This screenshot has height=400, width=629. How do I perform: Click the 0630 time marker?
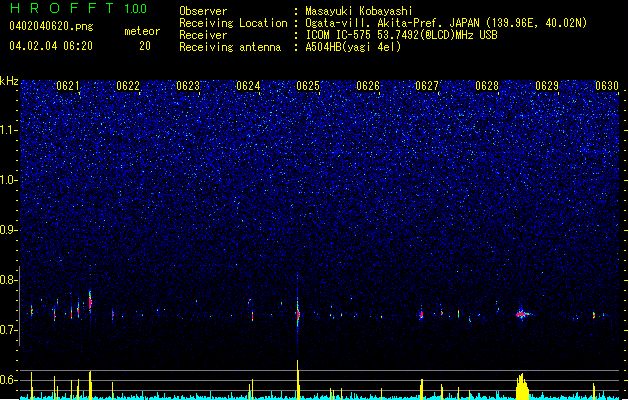coord(607,86)
